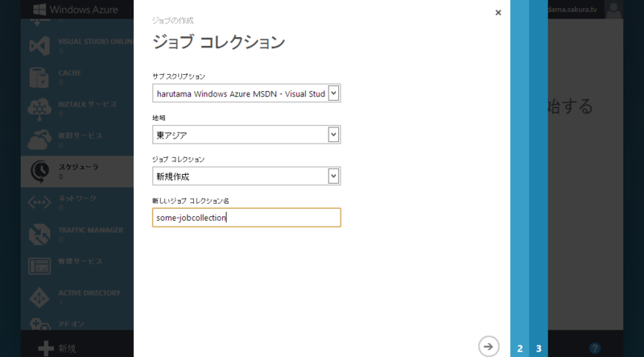Click the sakura.tv account name

pos(572,9)
